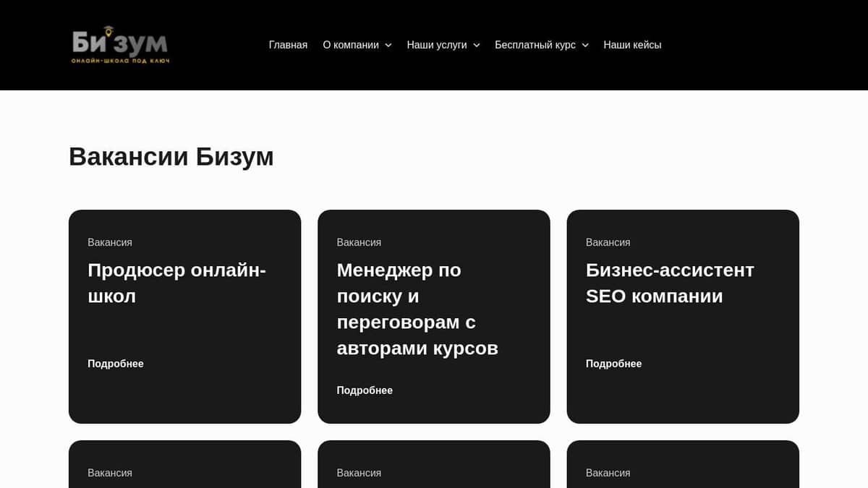Image resolution: width=868 pixels, height=488 pixels.
Task: Select Главная in the navigation menu
Action: click(x=288, y=45)
